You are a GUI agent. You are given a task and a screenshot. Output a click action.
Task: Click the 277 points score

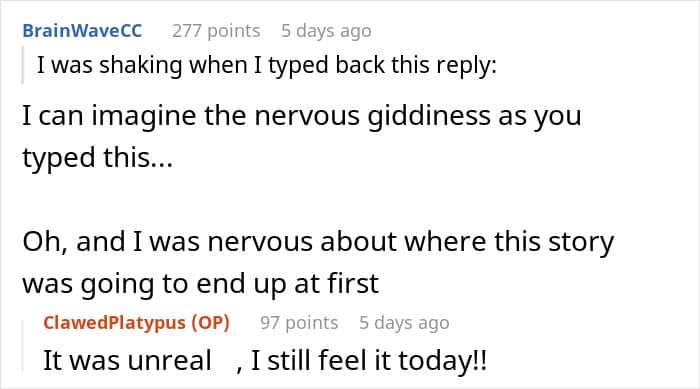point(216,31)
